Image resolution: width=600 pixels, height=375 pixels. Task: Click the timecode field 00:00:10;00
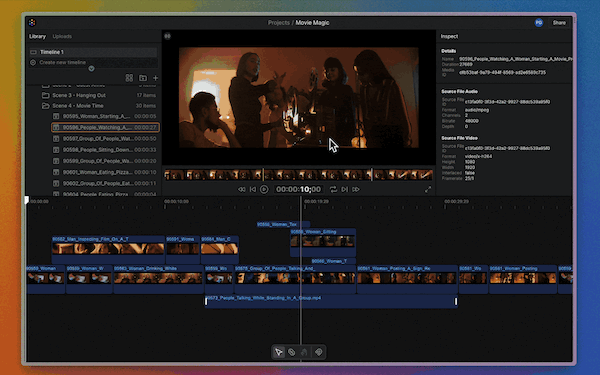298,189
